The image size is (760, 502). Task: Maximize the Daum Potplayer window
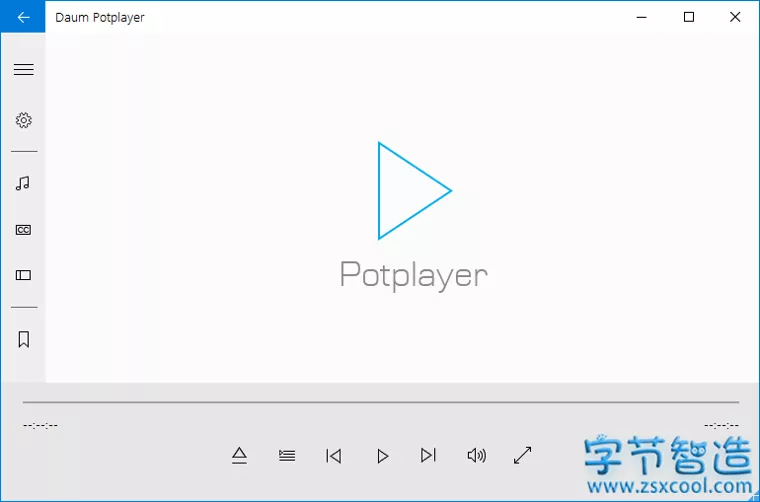(x=689, y=17)
